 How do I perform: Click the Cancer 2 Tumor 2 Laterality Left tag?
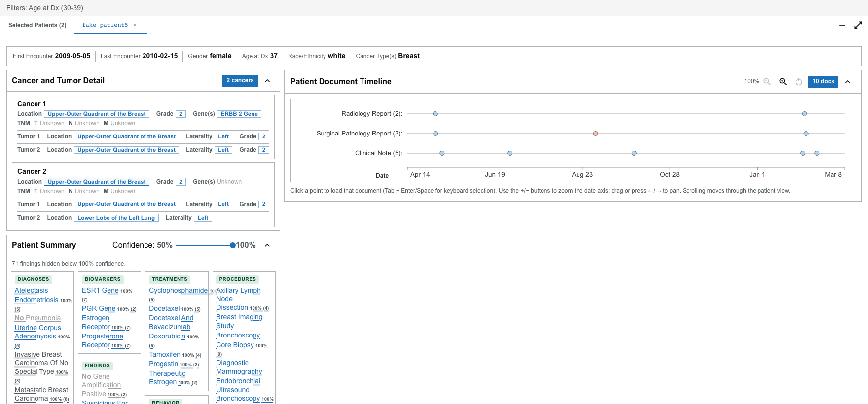[x=203, y=218]
